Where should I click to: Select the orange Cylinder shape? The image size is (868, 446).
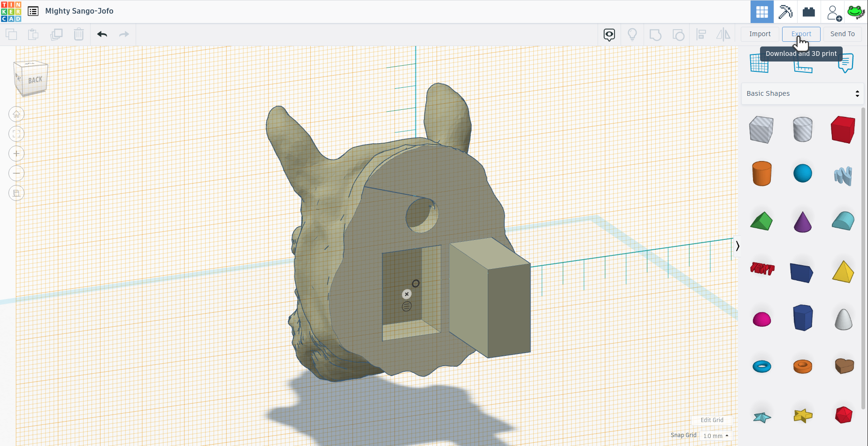click(x=761, y=174)
